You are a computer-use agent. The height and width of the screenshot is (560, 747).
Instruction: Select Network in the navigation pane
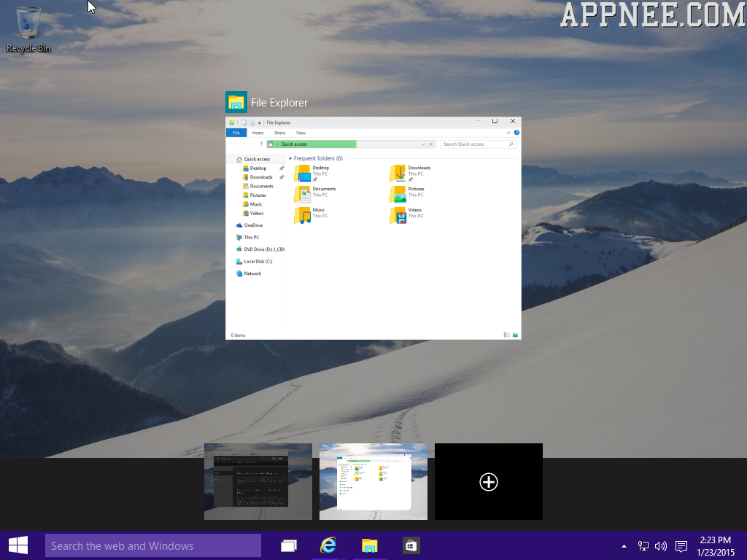pos(252,273)
